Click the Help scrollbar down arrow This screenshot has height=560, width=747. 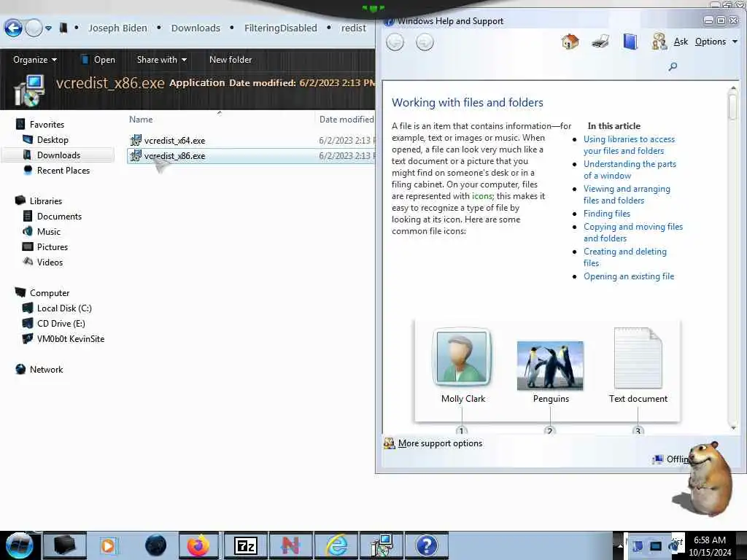(733, 428)
